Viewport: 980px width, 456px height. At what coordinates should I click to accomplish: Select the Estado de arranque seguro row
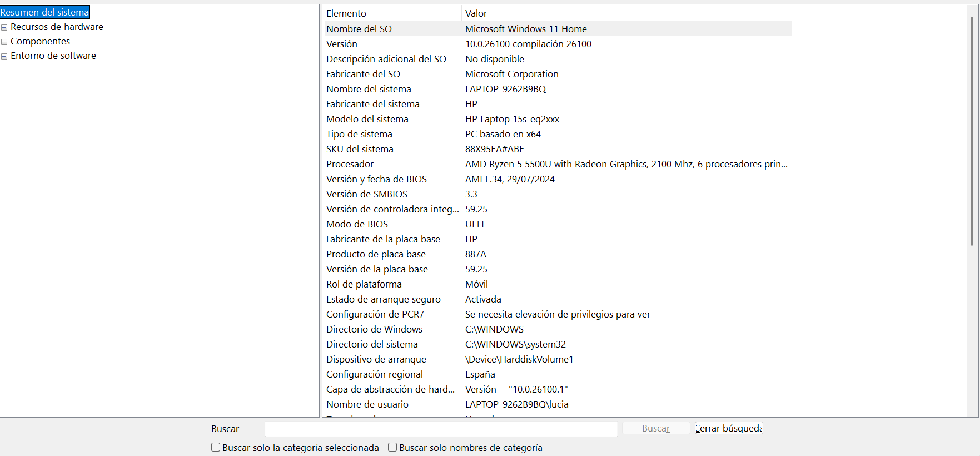[558, 299]
